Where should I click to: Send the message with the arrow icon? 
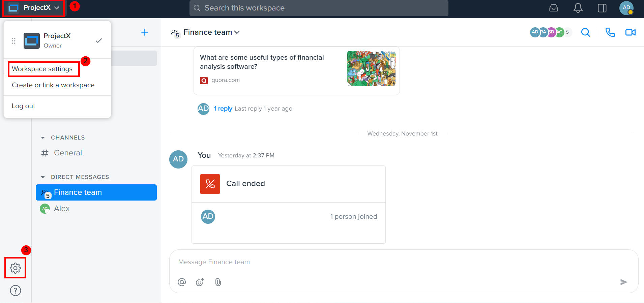(624, 282)
